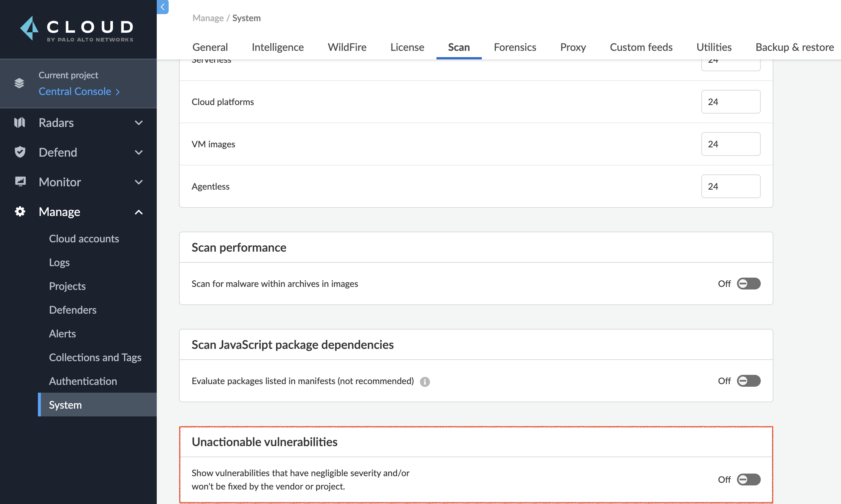
Task: Click the Manage breadcrumb link
Action: coord(208,18)
